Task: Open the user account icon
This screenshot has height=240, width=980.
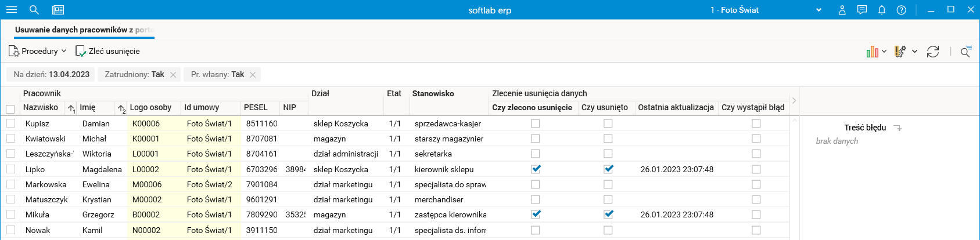Action: [842, 10]
